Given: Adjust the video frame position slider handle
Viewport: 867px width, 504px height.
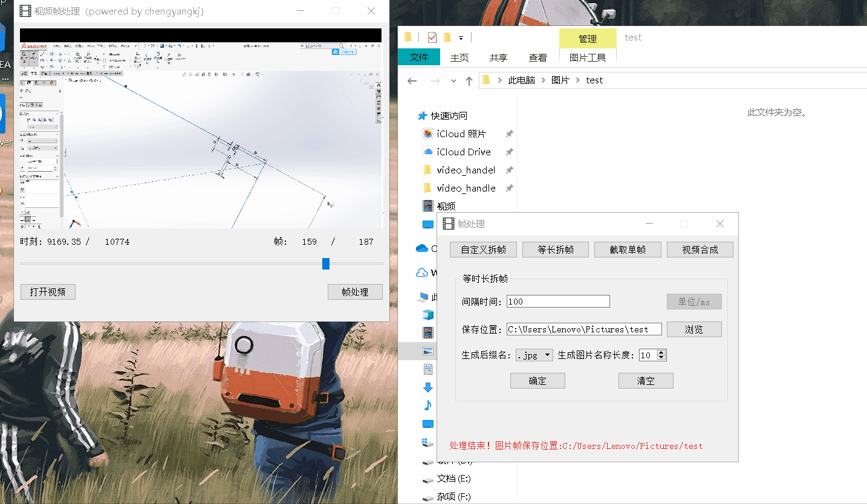Looking at the screenshot, I should [x=326, y=263].
